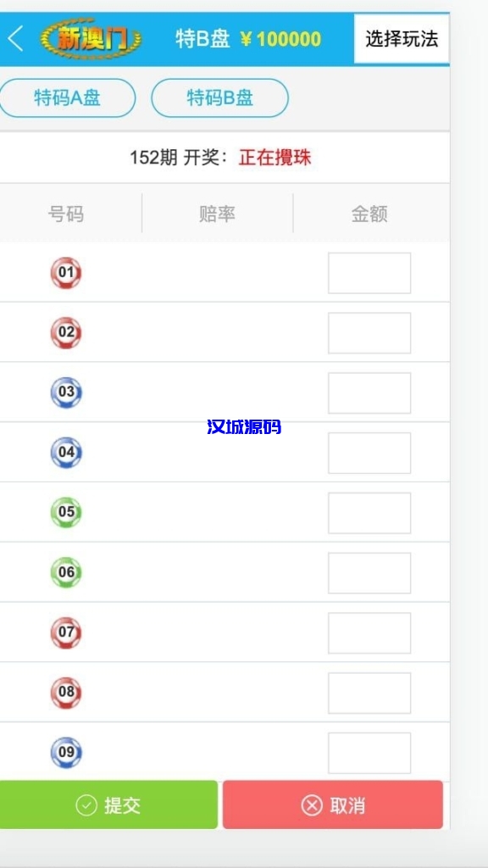488x868 pixels.
Task: Switch to the 特码A盘 tab
Action: [68, 97]
